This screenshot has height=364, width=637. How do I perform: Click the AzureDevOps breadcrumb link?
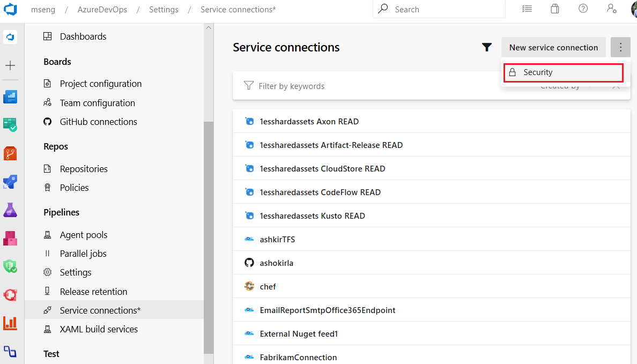pos(102,10)
